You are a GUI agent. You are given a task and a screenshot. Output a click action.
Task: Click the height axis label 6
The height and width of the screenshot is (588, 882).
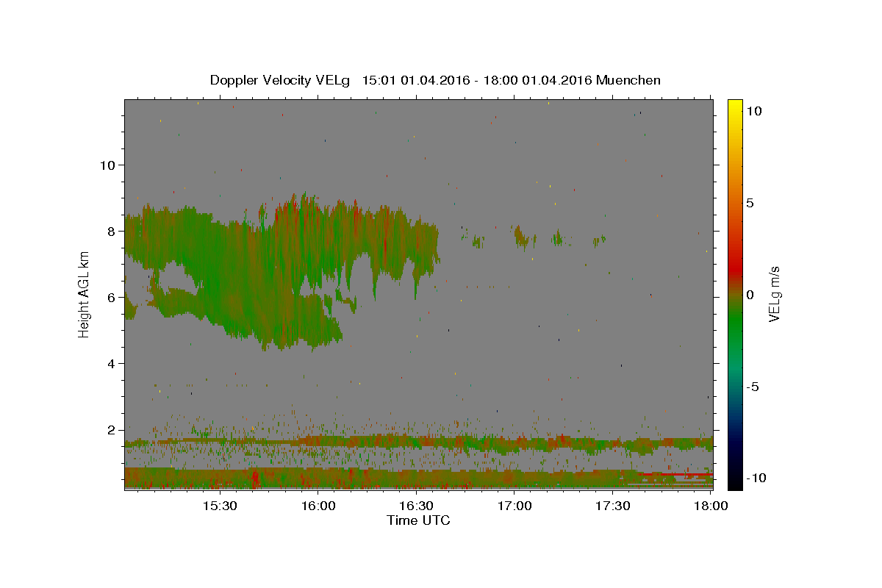tap(112, 297)
